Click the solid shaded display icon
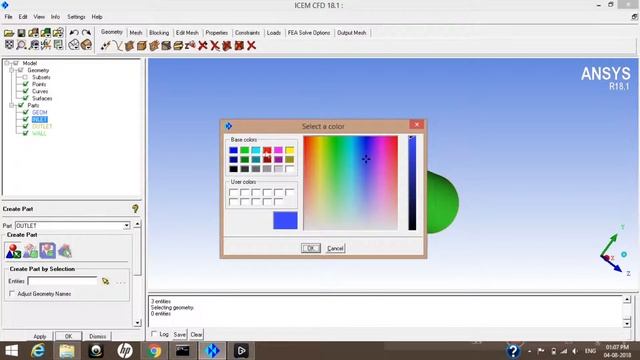640x360 pixels. [x=86, y=45]
